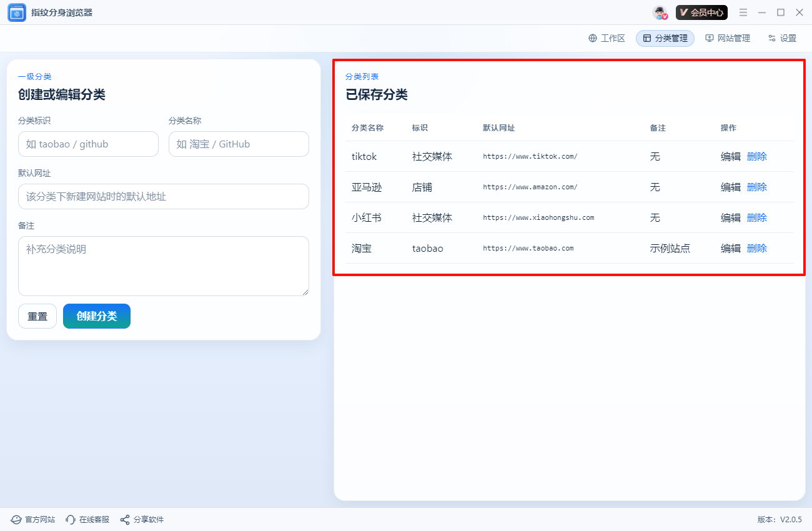
Task: Click the monitor icon beside 网站管理
Action: [710, 38]
